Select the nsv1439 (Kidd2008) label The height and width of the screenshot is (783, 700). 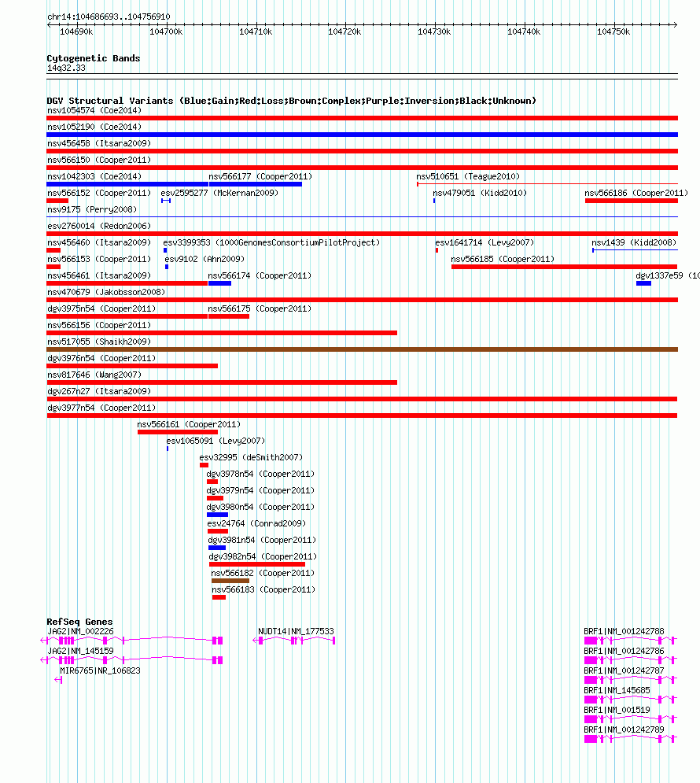(634, 242)
